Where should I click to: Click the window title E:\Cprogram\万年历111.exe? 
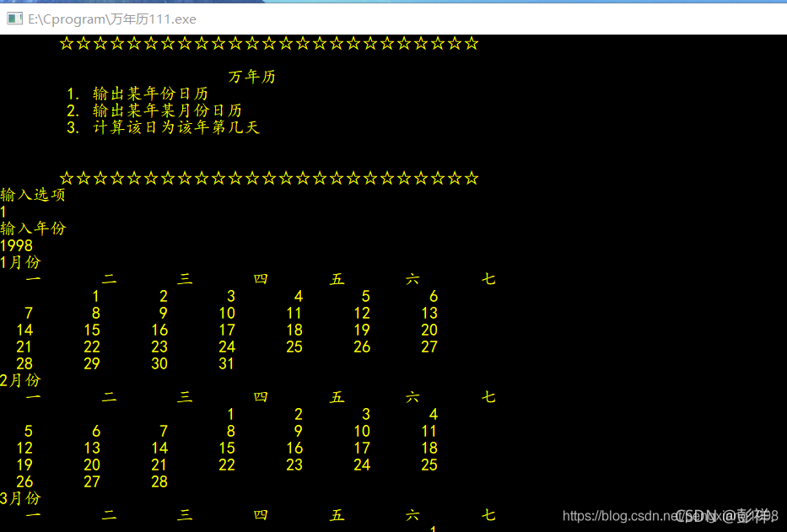tap(112, 19)
